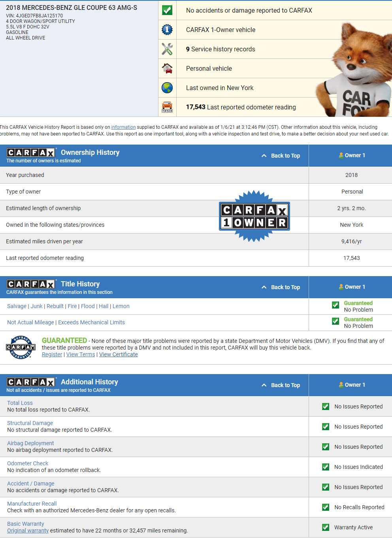Click the wrench service history icon
392x538 pixels.
tap(167, 49)
